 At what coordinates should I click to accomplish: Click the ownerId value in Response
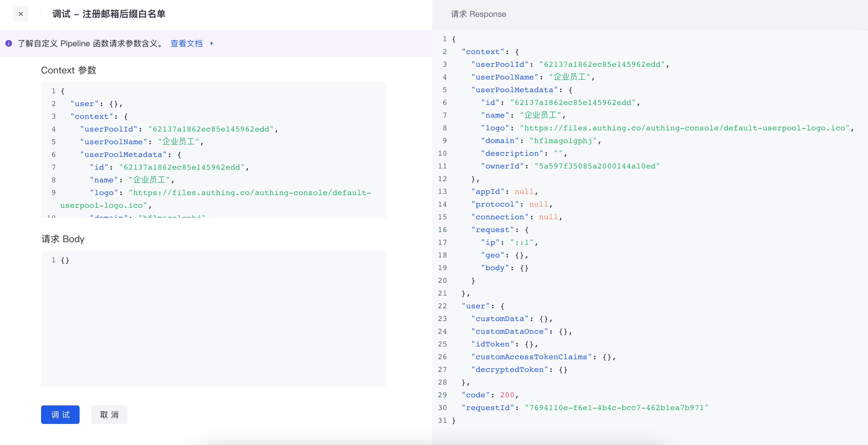click(x=597, y=166)
